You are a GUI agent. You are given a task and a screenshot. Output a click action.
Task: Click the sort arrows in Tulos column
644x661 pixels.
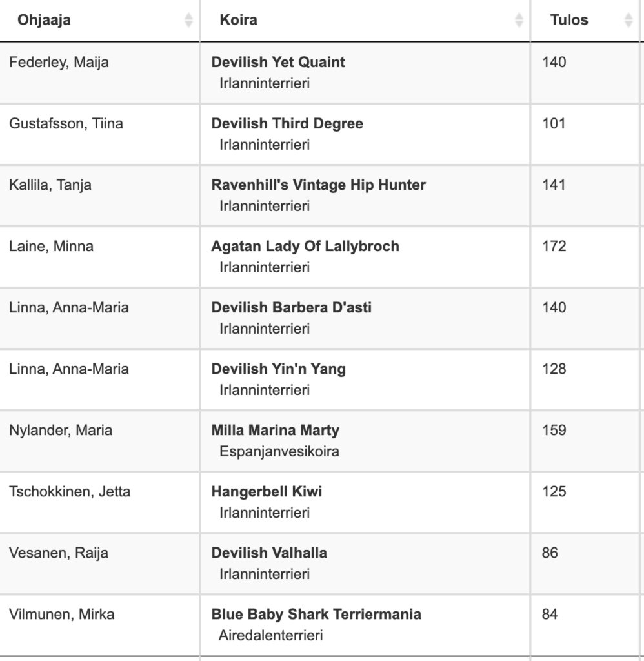[629, 21]
